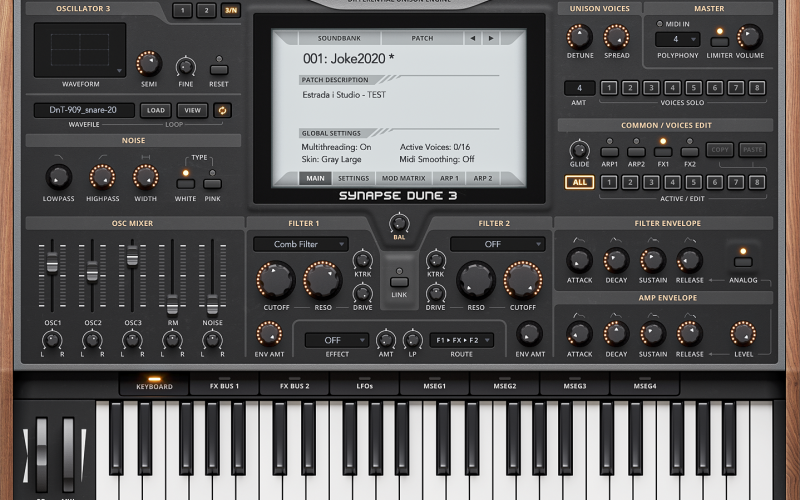Click the Filter 1 DRIVE knob

[363, 293]
